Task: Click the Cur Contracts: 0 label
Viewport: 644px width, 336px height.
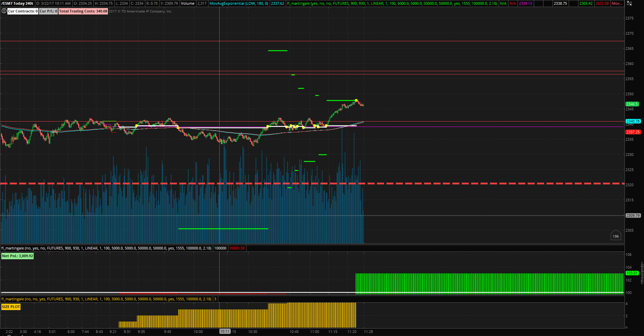Action: [23, 11]
